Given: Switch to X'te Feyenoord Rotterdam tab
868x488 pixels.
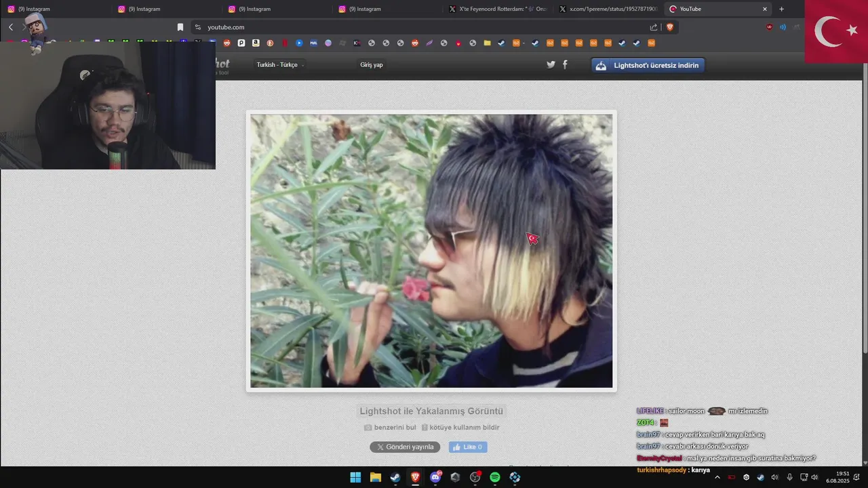Looking at the screenshot, I should pos(498,9).
